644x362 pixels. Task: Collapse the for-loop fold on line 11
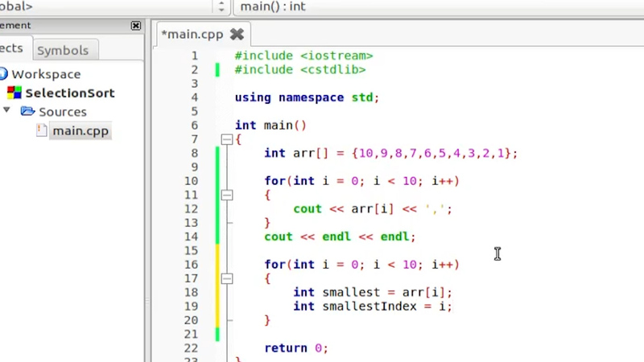tap(227, 195)
